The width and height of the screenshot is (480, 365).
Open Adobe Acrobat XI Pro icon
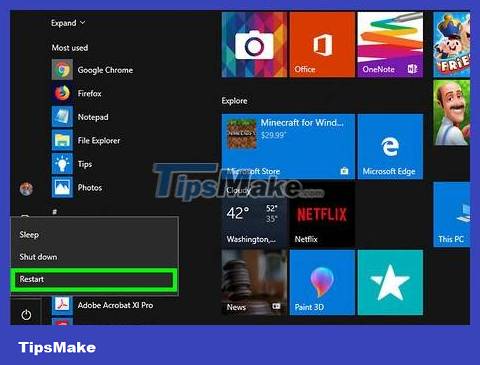pyautogui.click(x=62, y=305)
